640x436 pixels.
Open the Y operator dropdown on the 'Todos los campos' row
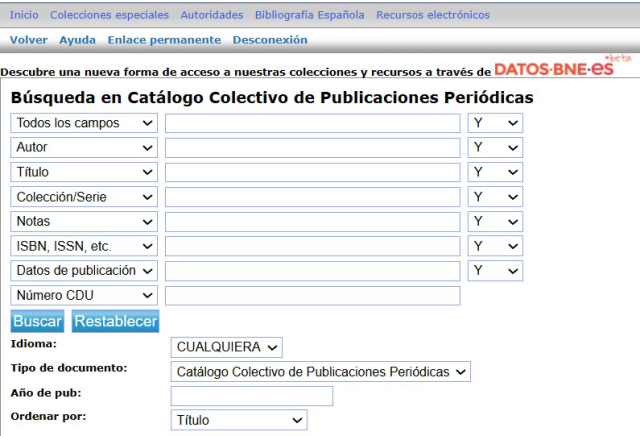tap(495, 123)
